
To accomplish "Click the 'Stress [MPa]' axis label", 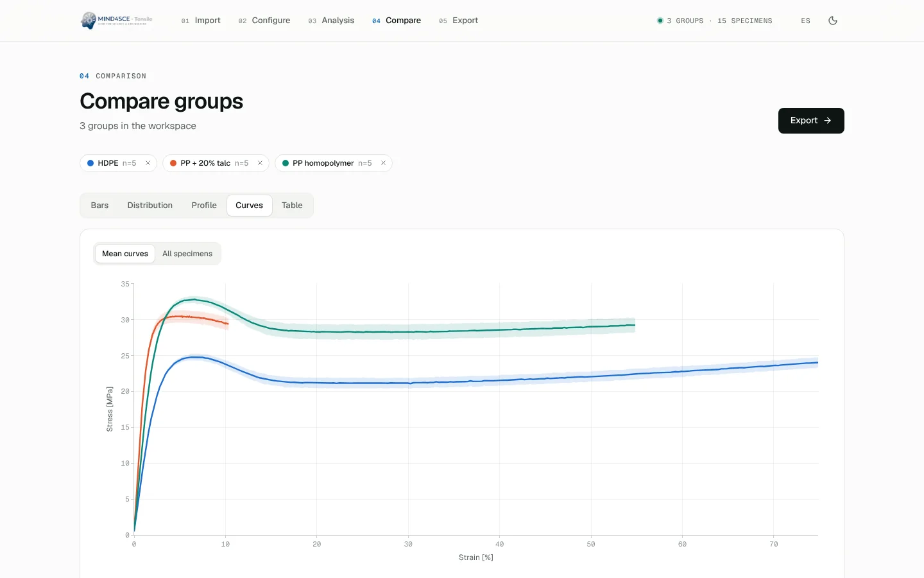I will point(110,409).
